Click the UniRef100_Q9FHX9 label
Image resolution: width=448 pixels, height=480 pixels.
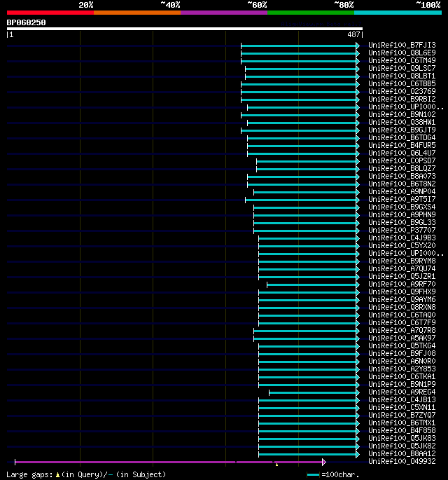402,292
